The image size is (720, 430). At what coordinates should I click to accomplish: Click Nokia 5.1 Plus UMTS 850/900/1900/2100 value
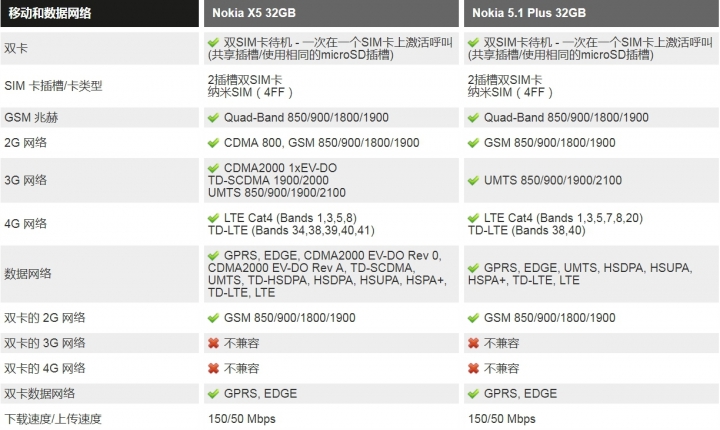[553, 181]
